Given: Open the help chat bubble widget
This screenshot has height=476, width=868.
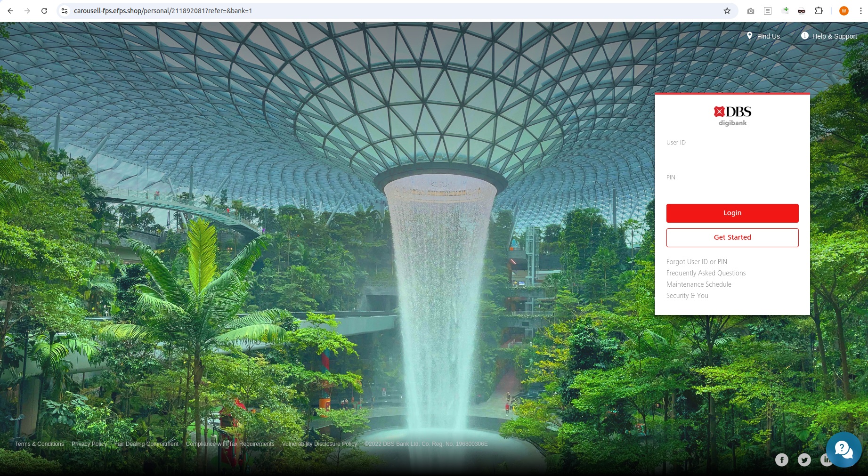Looking at the screenshot, I should (844, 450).
